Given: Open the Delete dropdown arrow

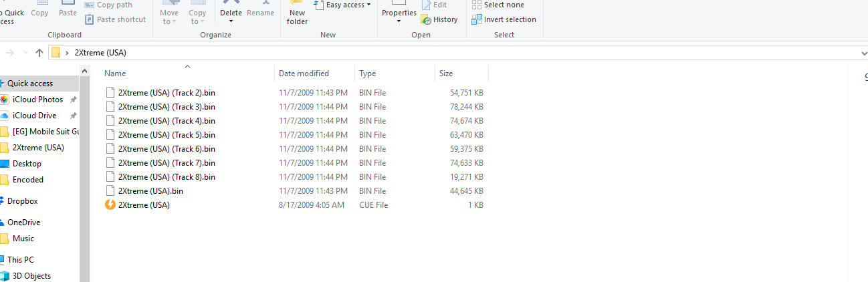Looking at the screenshot, I should click(x=231, y=21).
